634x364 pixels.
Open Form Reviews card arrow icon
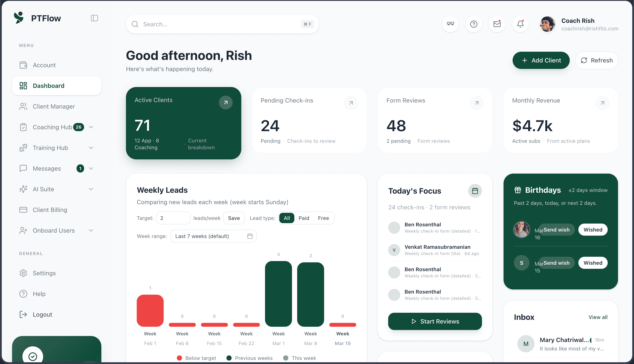[477, 103]
